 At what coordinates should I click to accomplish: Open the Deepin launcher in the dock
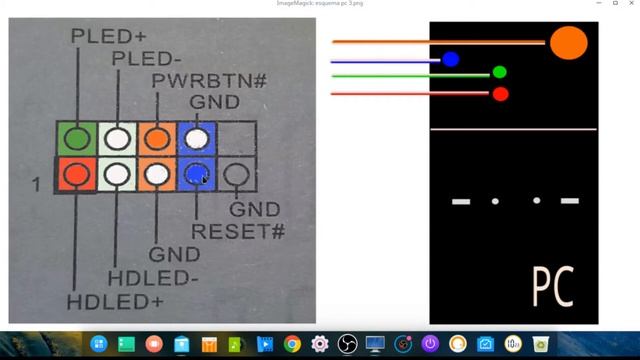(98, 344)
